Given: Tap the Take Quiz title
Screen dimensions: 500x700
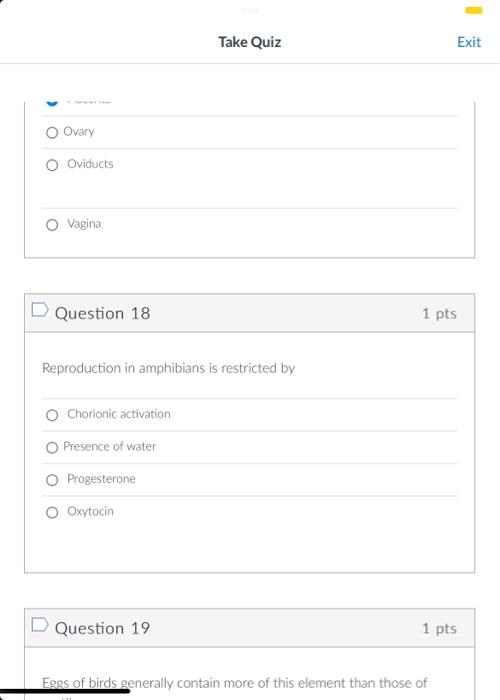Looking at the screenshot, I should pos(250,42).
